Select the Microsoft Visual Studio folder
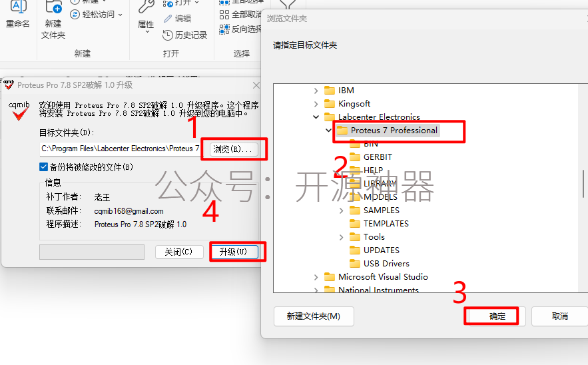 pyautogui.click(x=383, y=277)
